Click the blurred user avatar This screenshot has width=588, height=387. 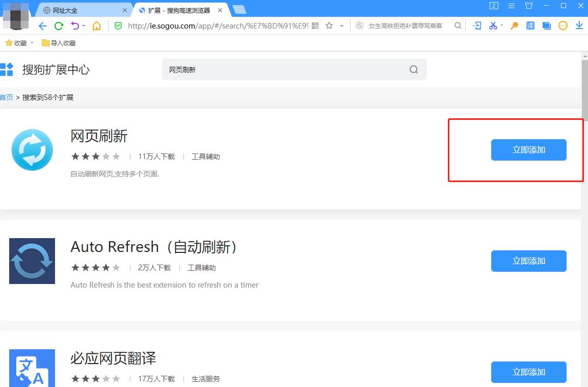click(16, 16)
